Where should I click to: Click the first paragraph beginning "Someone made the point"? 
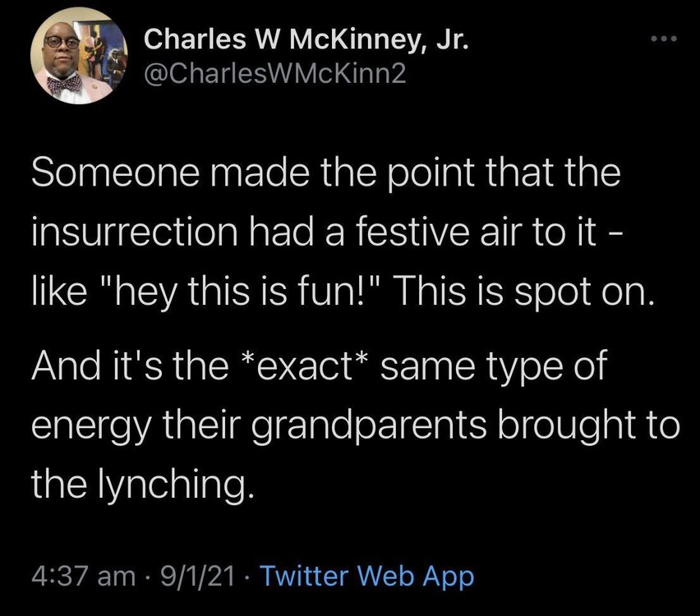tap(343, 232)
